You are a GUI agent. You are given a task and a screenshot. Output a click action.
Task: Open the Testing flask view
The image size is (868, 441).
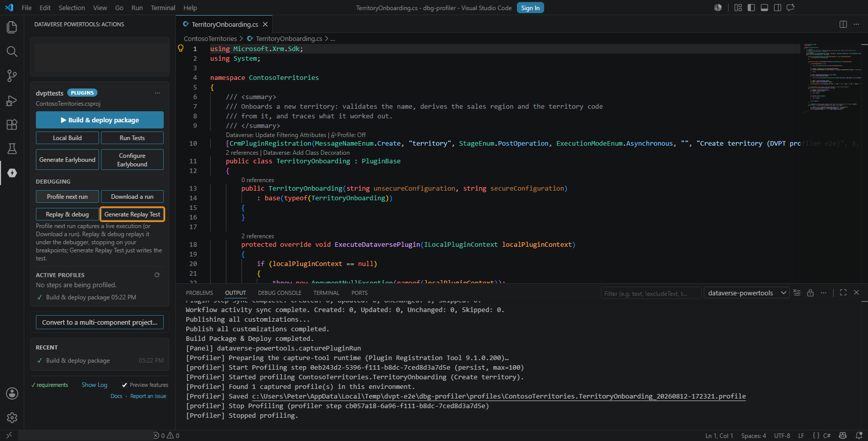(x=12, y=149)
